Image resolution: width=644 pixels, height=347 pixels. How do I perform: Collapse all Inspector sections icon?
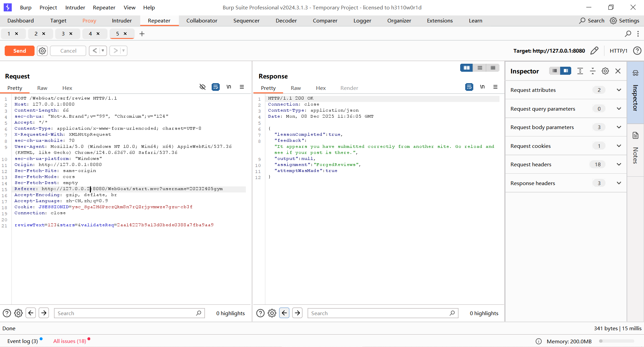[x=593, y=71]
